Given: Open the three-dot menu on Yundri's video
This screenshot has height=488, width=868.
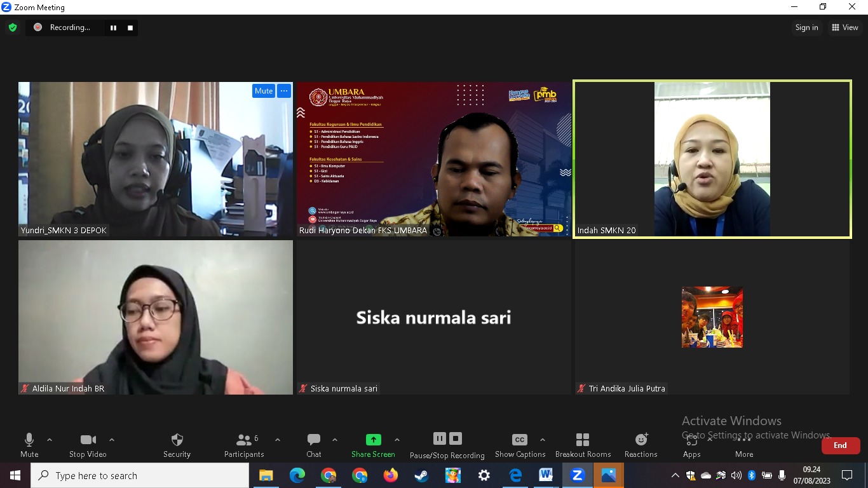Looking at the screenshot, I should point(284,91).
